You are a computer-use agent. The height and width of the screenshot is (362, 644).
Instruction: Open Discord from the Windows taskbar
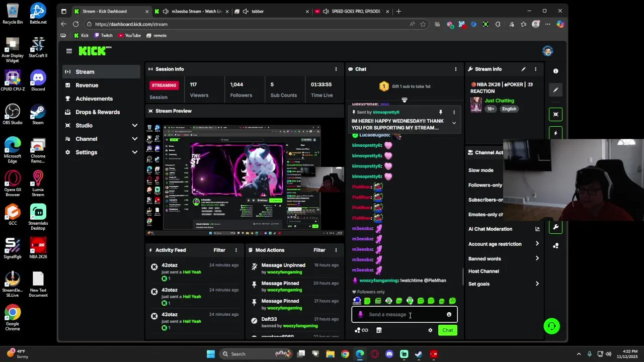coord(389,354)
